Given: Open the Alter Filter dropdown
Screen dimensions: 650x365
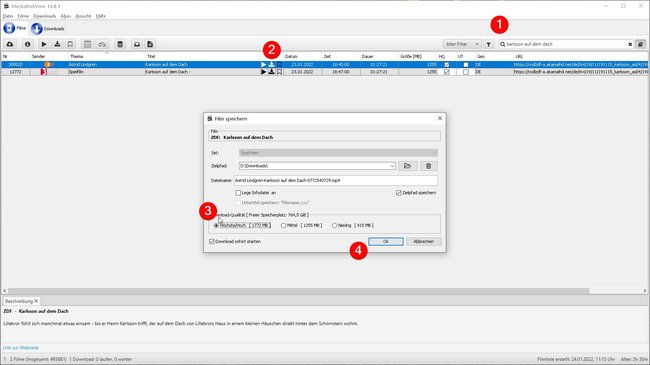Looking at the screenshot, I should (x=462, y=44).
